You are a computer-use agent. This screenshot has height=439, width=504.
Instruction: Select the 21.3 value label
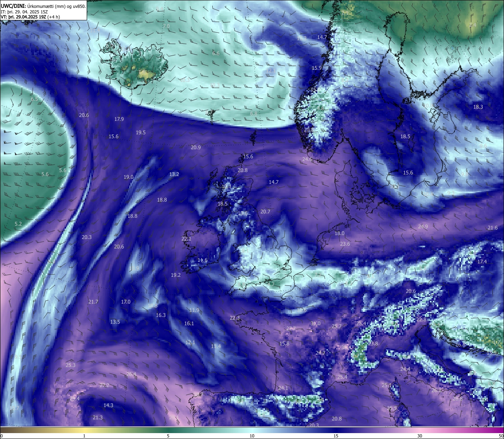(x=98, y=417)
